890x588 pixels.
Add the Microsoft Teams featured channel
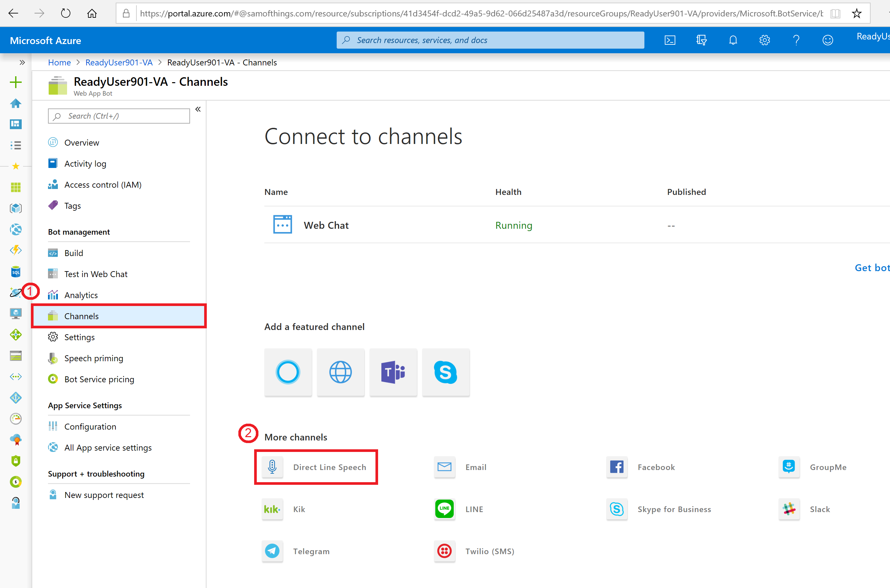click(393, 372)
